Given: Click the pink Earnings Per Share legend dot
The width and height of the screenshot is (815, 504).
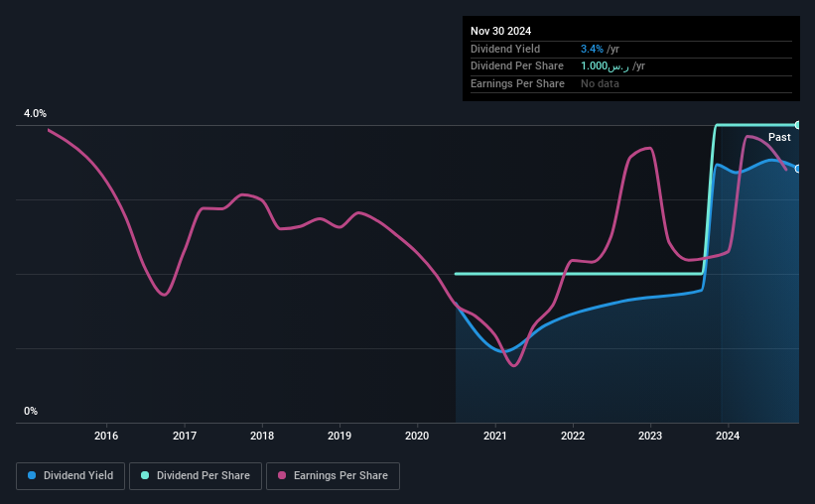Looking at the screenshot, I should click(x=282, y=475).
